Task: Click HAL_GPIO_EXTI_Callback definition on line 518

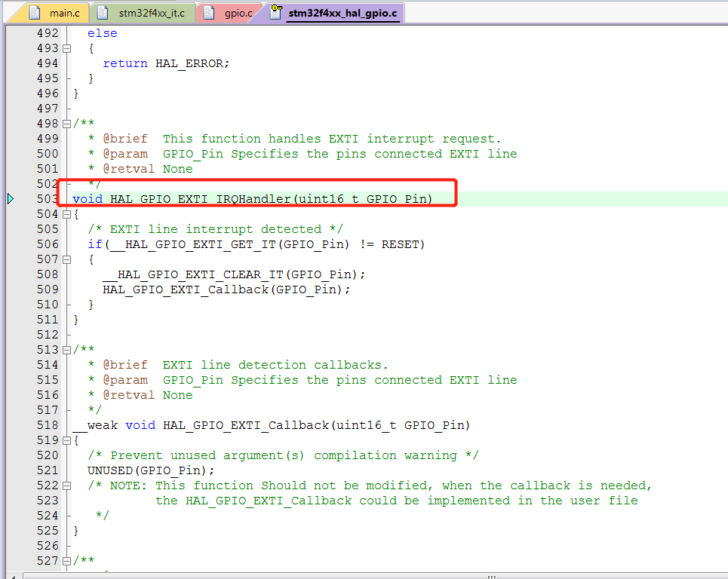Action: pos(246,425)
